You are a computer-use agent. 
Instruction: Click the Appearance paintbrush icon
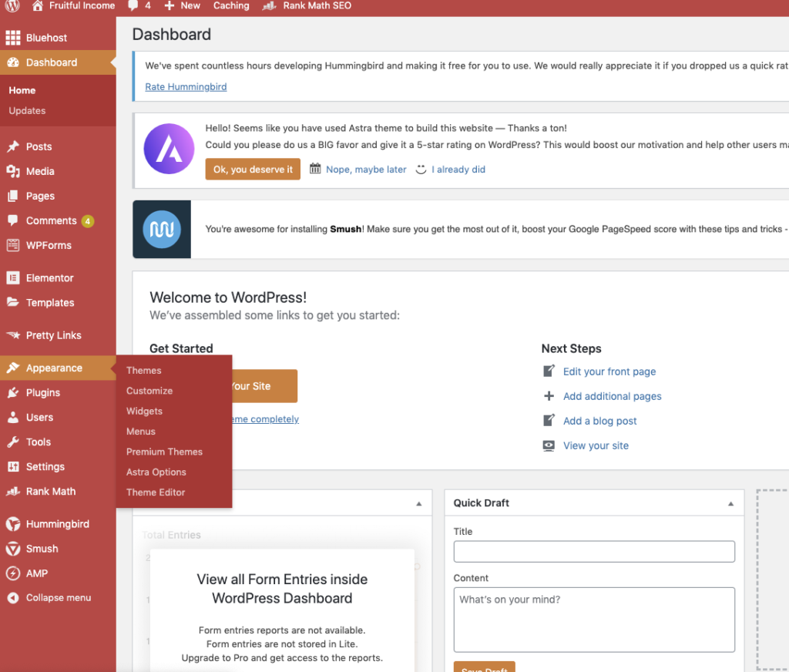(x=13, y=368)
